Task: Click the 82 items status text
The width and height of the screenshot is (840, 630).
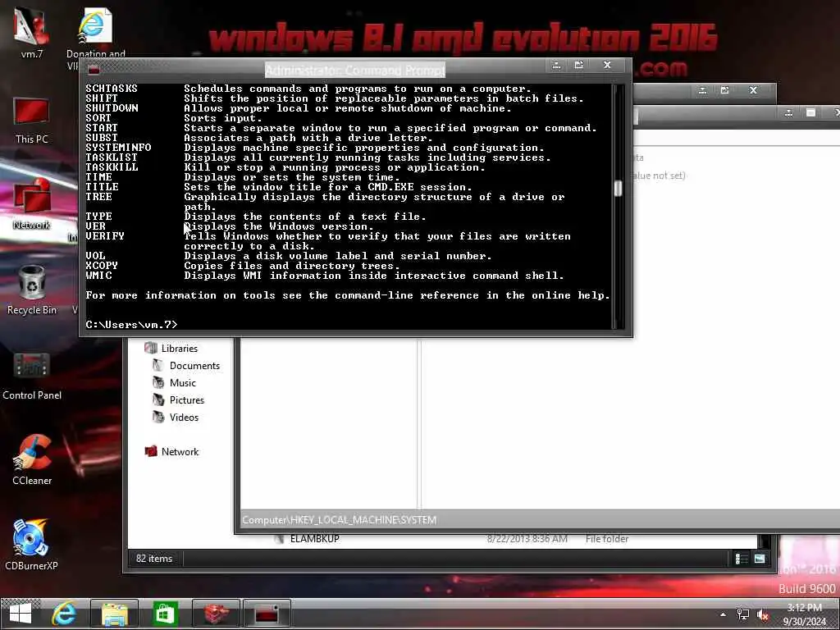Action: (x=154, y=558)
